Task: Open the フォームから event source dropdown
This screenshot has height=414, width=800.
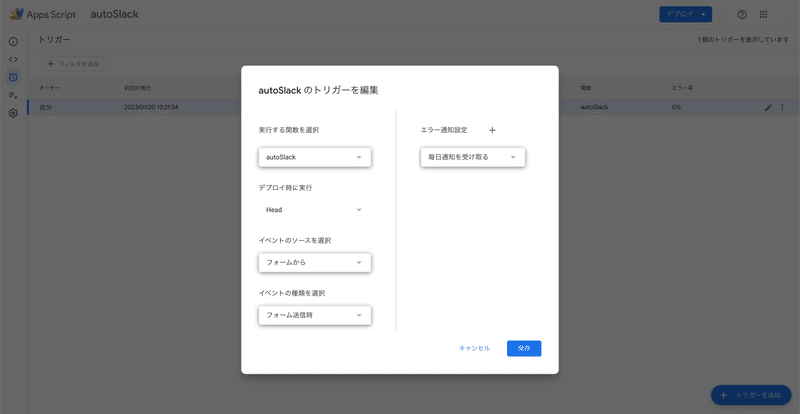Action: click(314, 262)
